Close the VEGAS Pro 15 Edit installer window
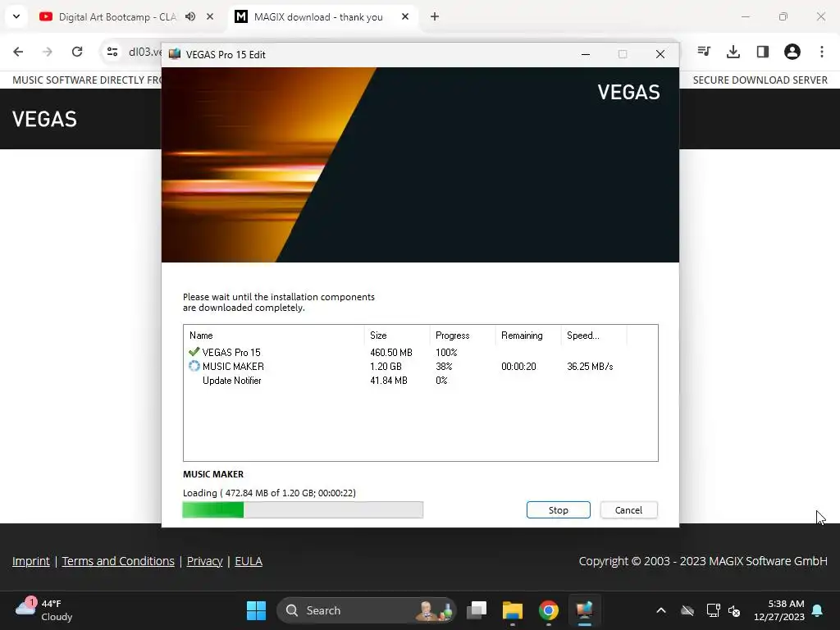Image resolution: width=840 pixels, height=630 pixels. (x=660, y=54)
